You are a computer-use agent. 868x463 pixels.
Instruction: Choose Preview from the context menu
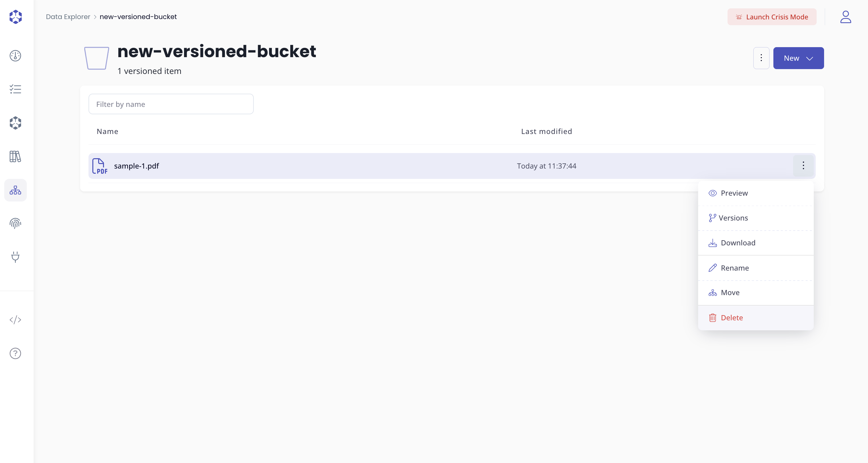734,193
